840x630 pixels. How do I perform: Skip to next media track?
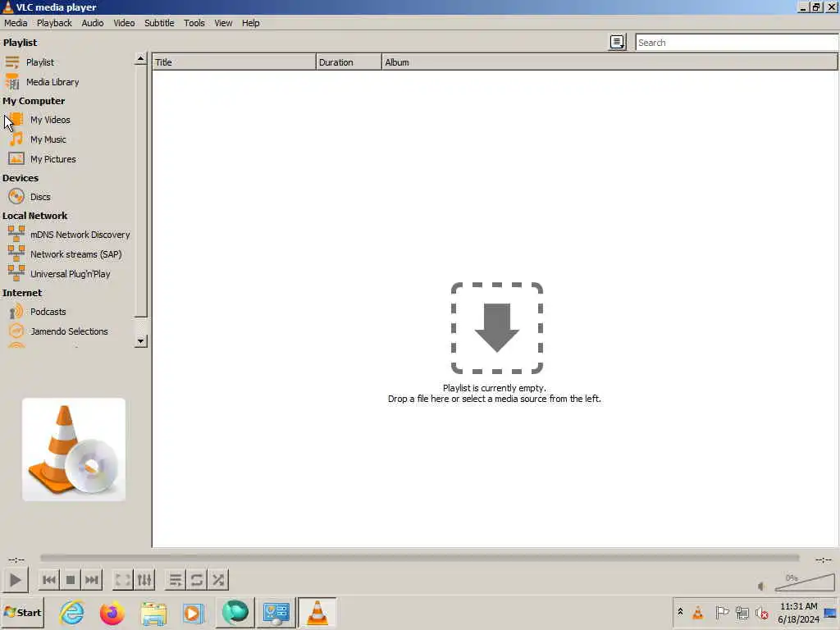[x=92, y=580]
